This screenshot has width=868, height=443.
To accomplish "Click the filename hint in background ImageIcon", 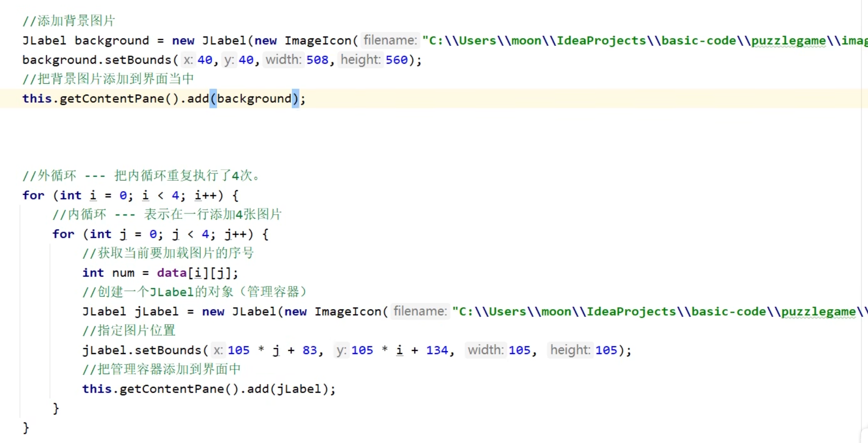I will coord(390,40).
